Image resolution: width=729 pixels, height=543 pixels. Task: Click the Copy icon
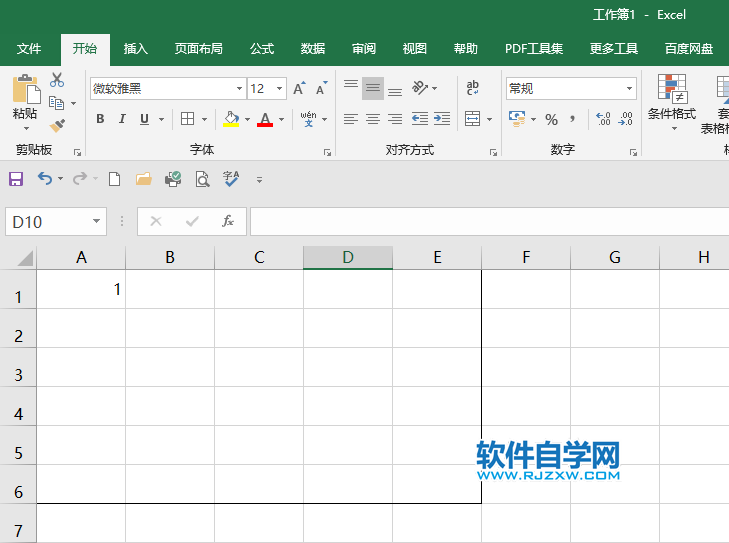[57, 103]
